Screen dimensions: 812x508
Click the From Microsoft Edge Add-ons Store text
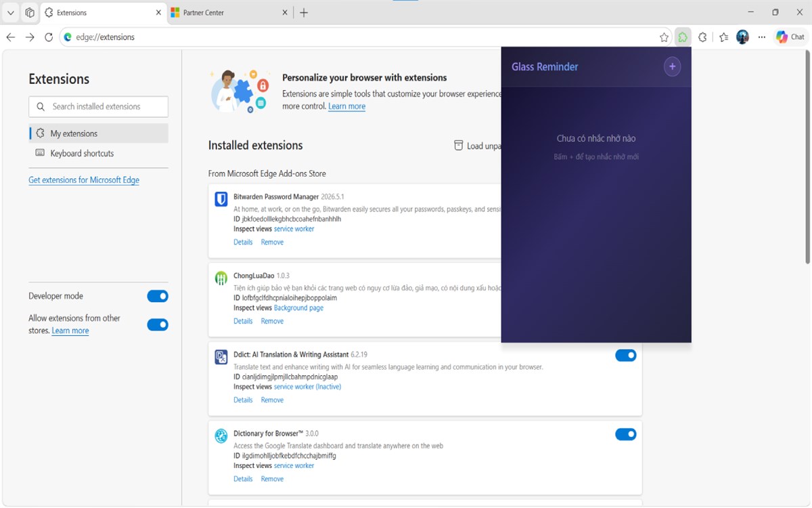coord(267,173)
